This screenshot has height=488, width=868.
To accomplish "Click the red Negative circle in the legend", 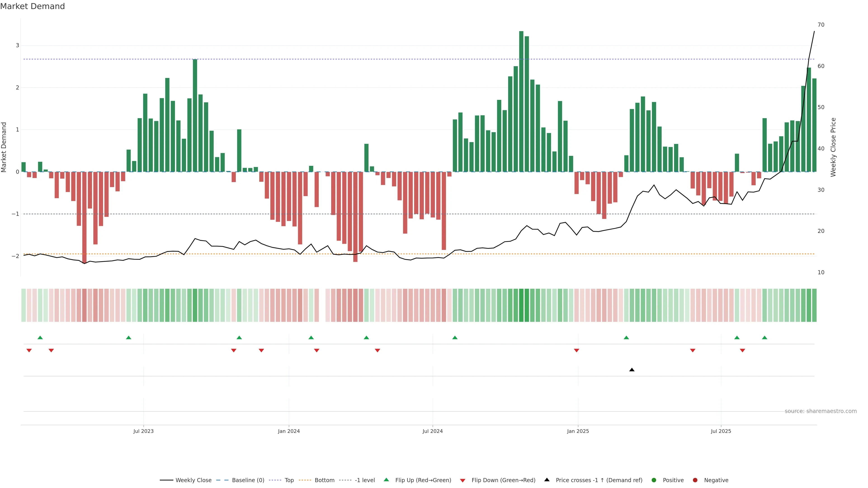I will (x=695, y=480).
